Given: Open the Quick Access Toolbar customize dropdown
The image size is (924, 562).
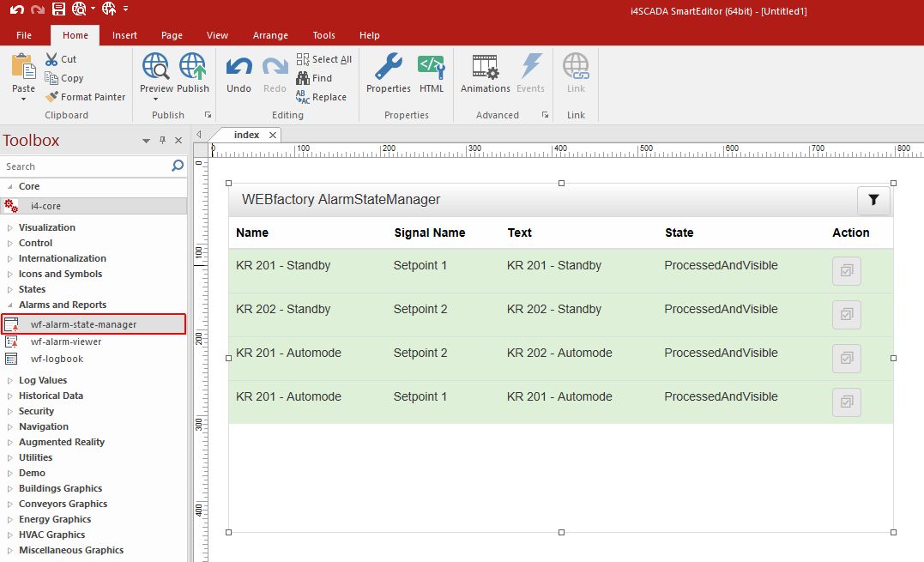Looking at the screenshot, I should click(125, 9).
